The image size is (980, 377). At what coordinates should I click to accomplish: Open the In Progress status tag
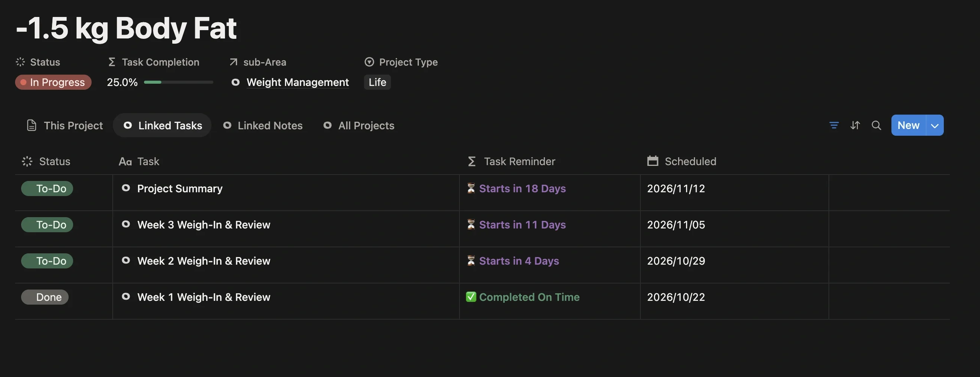point(53,82)
